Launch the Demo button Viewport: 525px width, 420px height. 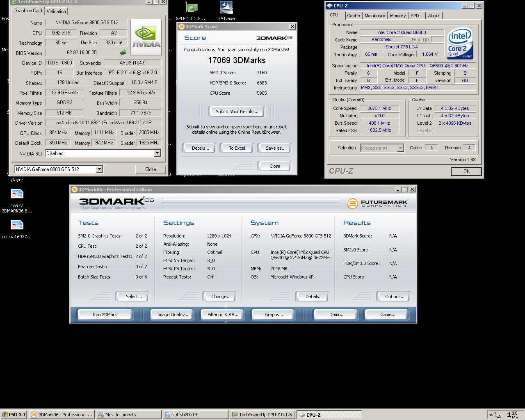[x=336, y=315]
